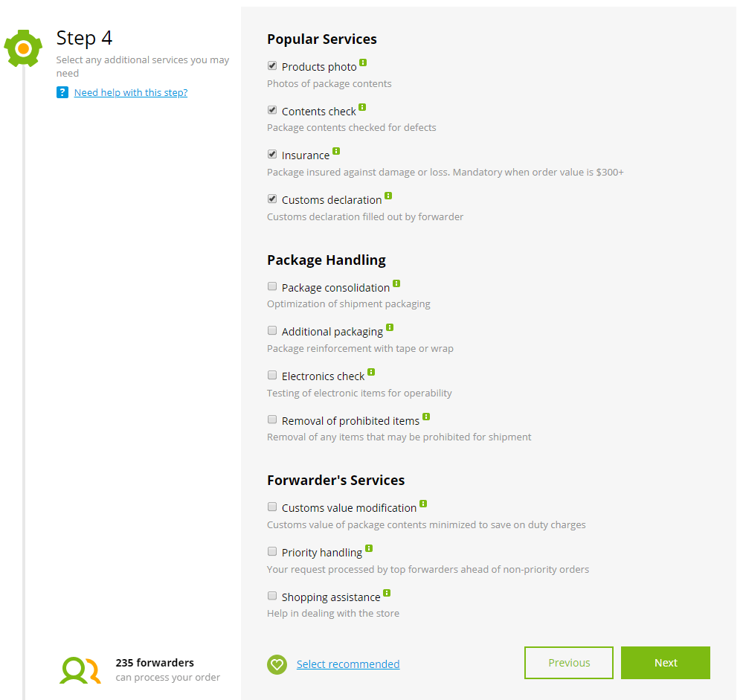
Task: Select the Shopping assistance checkbox
Action: click(272, 596)
